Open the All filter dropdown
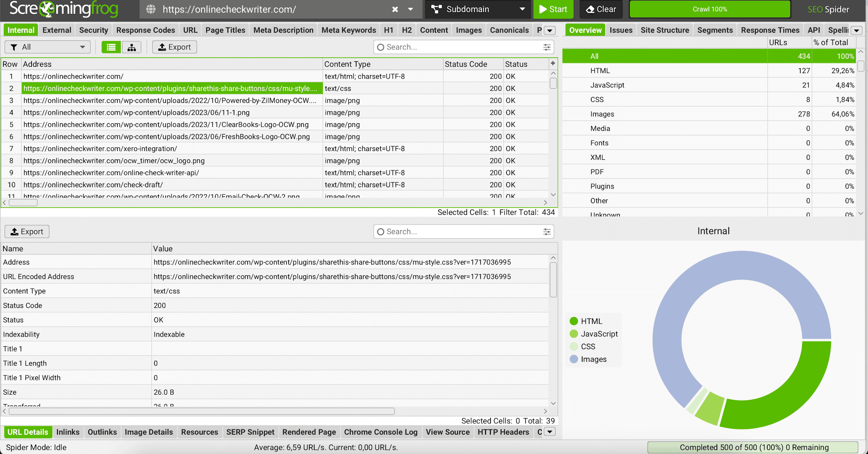The height and width of the screenshot is (454, 868). tap(48, 47)
